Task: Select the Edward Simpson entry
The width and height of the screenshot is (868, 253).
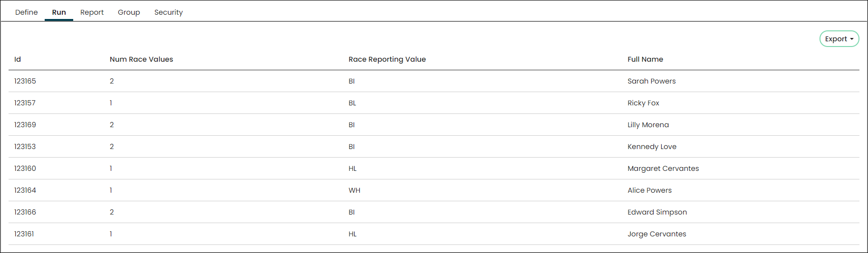Action: 657,212
